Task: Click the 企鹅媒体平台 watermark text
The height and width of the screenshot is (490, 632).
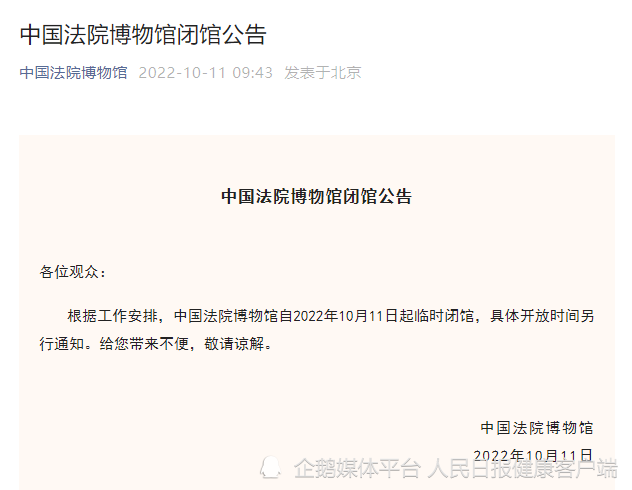Action: point(357,469)
